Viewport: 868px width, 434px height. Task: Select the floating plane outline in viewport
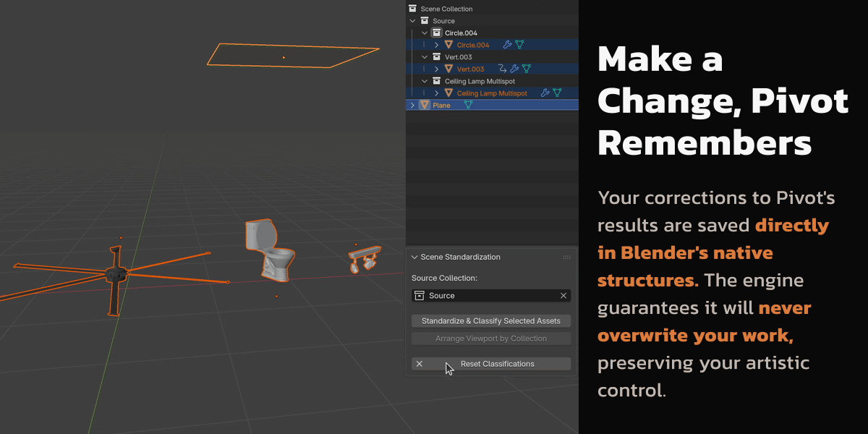point(293,55)
